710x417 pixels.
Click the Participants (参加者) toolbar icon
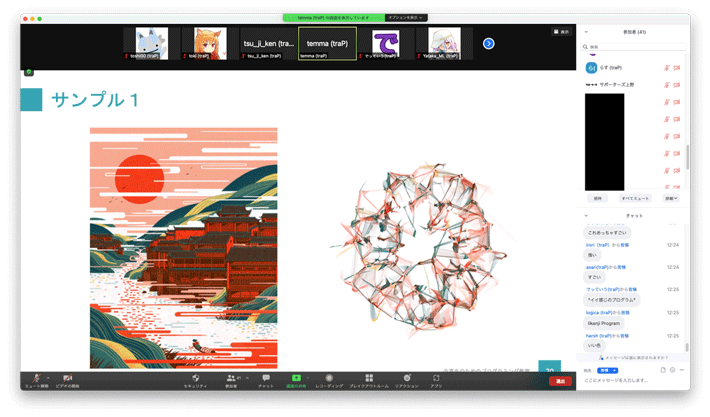click(231, 379)
